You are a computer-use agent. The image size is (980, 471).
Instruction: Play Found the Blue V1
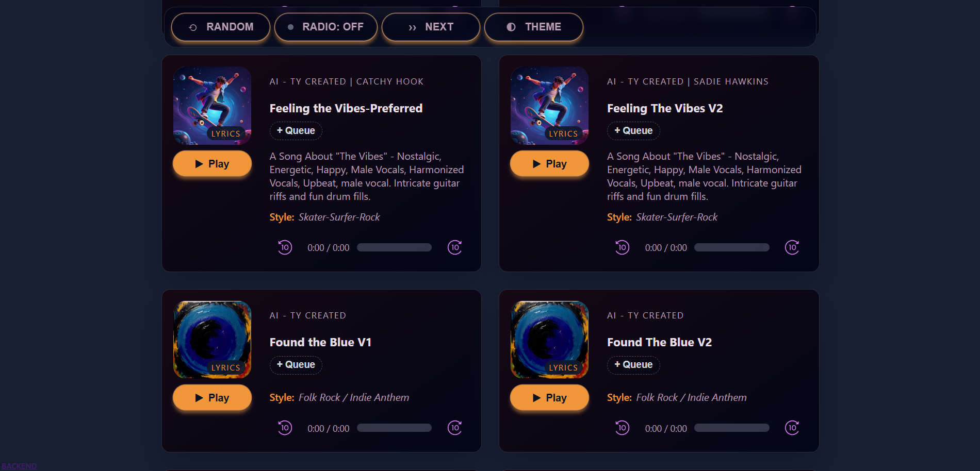(211, 397)
